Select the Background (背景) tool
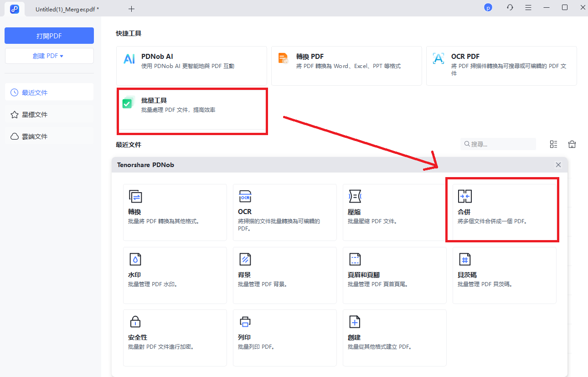The height and width of the screenshot is (377, 588). [x=284, y=275]
